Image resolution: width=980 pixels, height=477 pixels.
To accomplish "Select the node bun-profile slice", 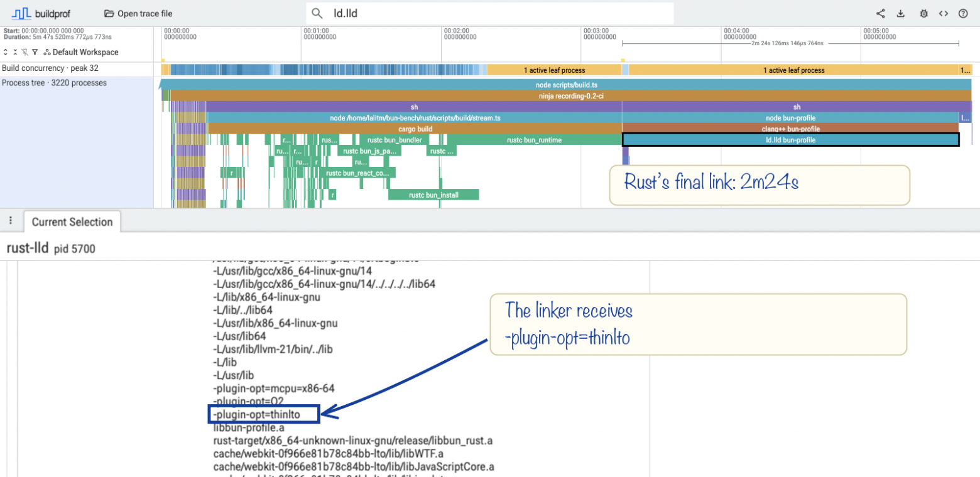I will (x=790, y=117).
